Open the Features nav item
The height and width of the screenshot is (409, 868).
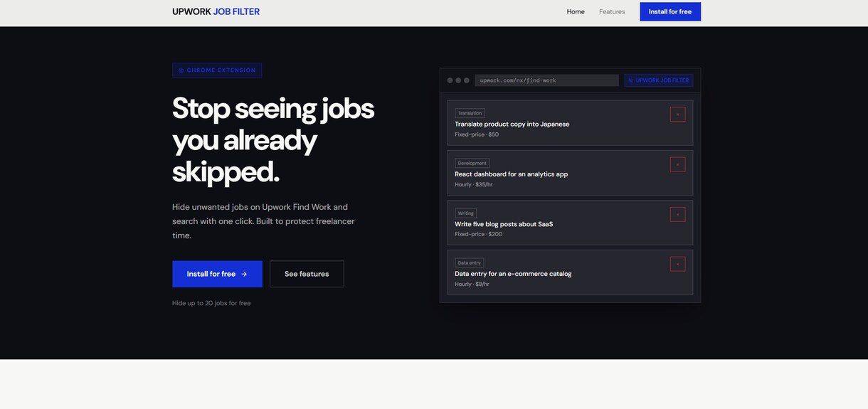point(612,11)
